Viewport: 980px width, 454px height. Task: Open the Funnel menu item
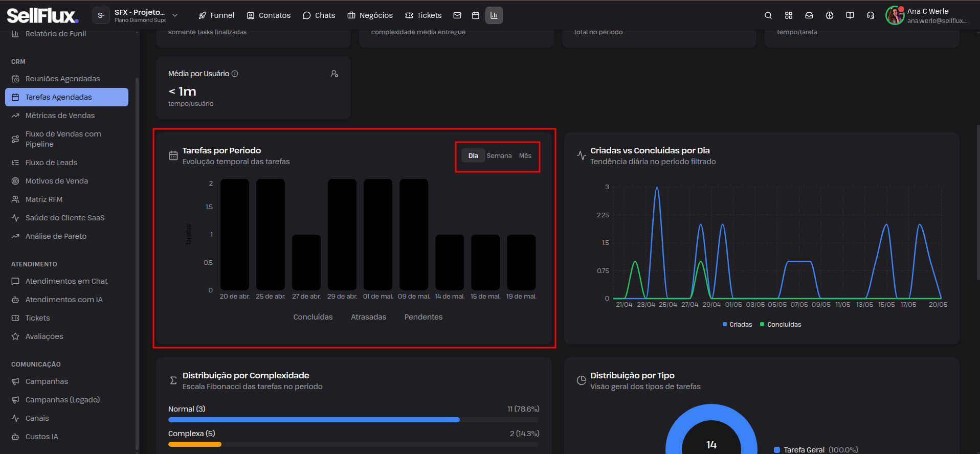click(216, 15)
